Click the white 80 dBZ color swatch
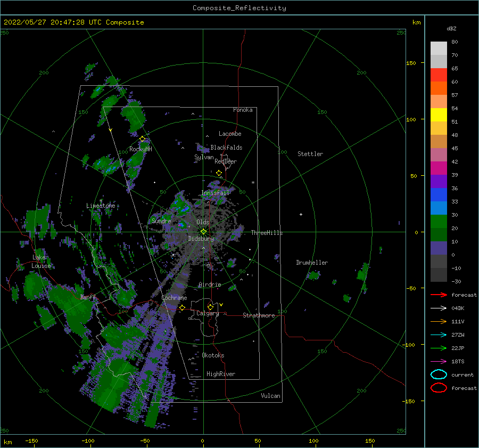This screenshot has height=448, width=479. [x=439, y=48]
